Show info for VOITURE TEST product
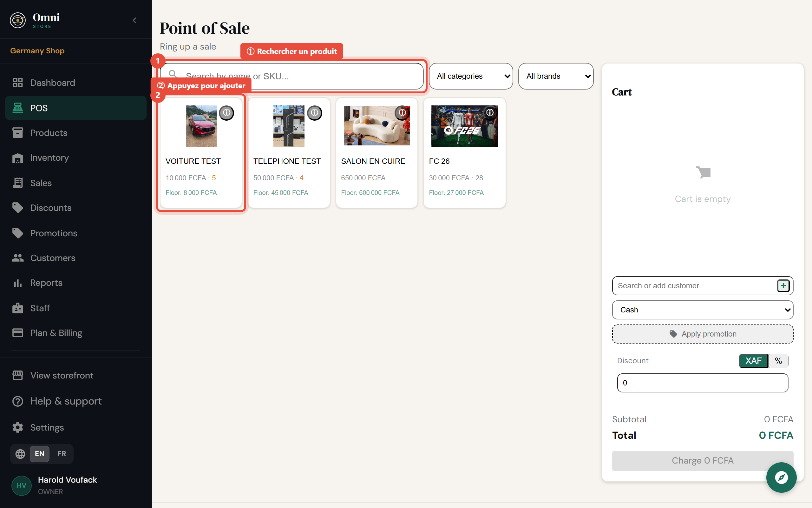Screen dimensions: 812x508 point(226,113)
